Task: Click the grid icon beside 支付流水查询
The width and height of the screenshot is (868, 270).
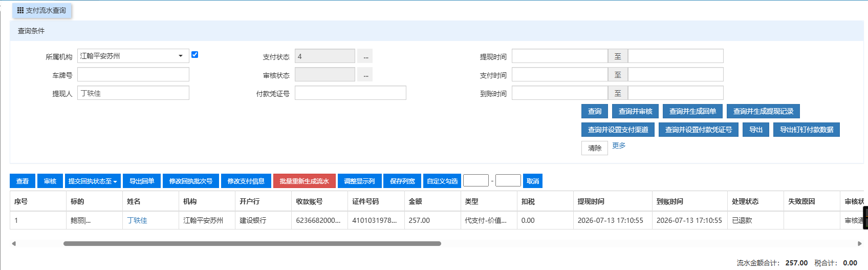Action: [20, 10]
